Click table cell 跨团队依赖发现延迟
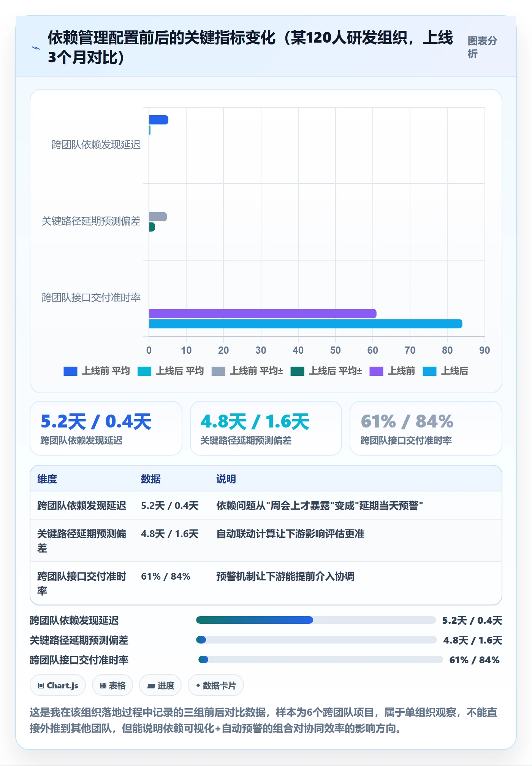This screenshot has width=532, height=766. (x=82, y=505)
